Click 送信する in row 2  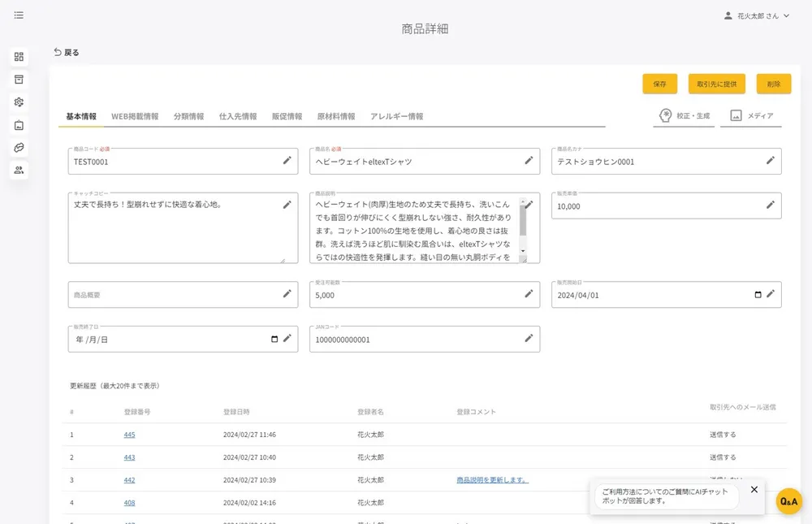click(723, 457)
